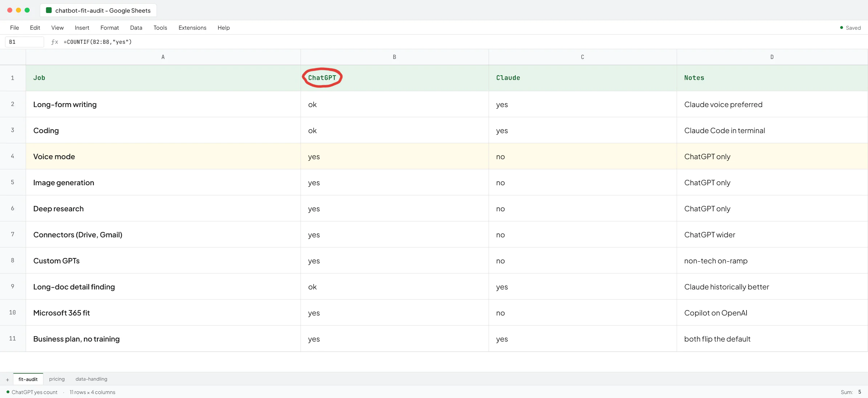Click the 'Notes' header cell

pos(772,78)
